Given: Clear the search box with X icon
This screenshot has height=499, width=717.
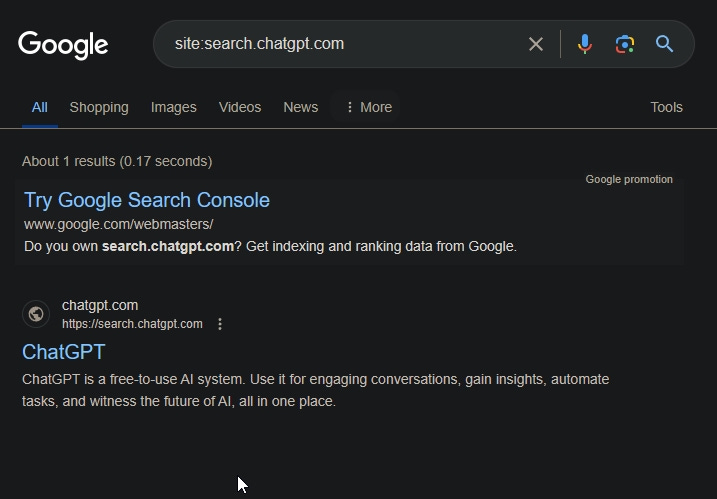Looking at the screenshot, I should 535,44.
